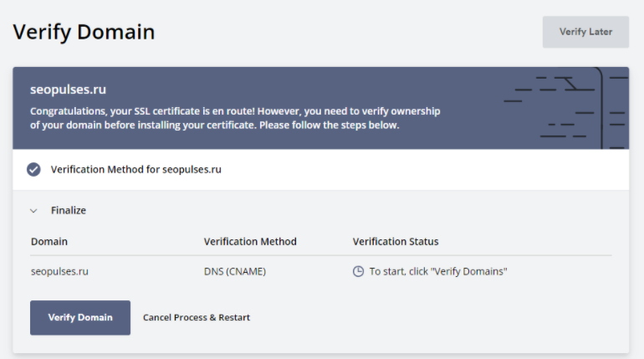Select the DNS (CNAME) method cell

coord(235,271)
